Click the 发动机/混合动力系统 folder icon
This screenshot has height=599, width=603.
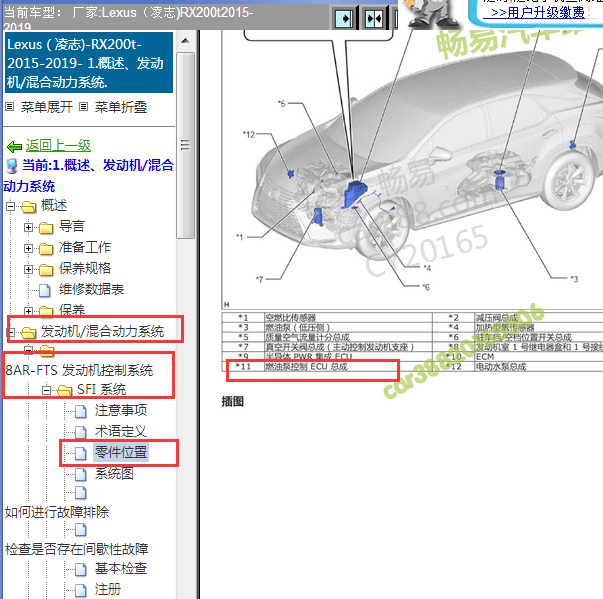(x=28, y=332)
